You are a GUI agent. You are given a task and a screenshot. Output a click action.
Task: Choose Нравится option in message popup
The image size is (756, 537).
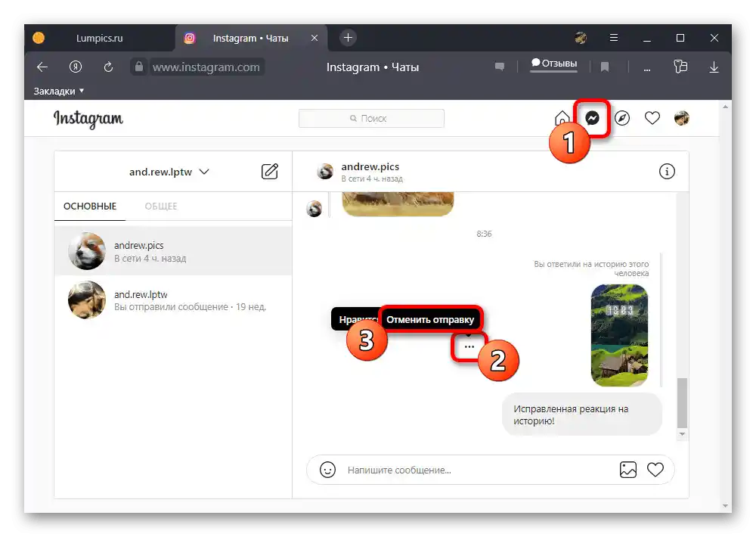click(355, 319)
